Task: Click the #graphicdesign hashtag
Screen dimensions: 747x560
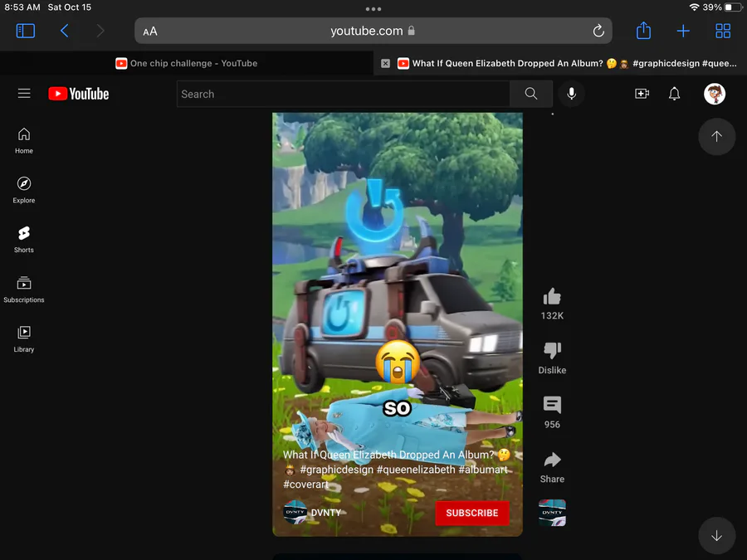Action: pyautogui.click(x=336, y=470)
